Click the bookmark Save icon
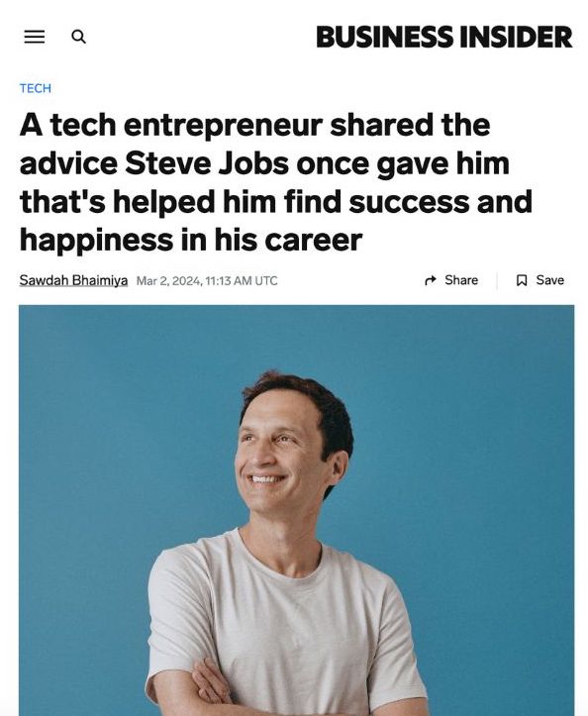Viewport: 588px width, 716px height. (522, 280)
